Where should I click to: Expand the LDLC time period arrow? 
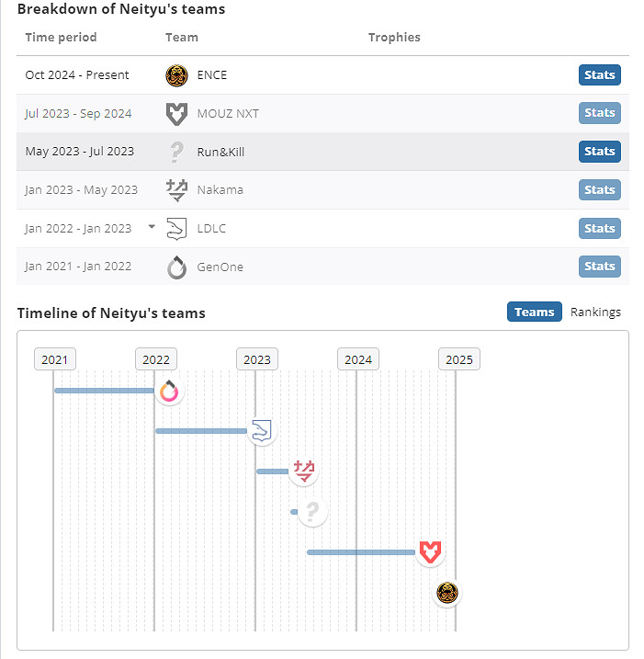tap(152, 227)
